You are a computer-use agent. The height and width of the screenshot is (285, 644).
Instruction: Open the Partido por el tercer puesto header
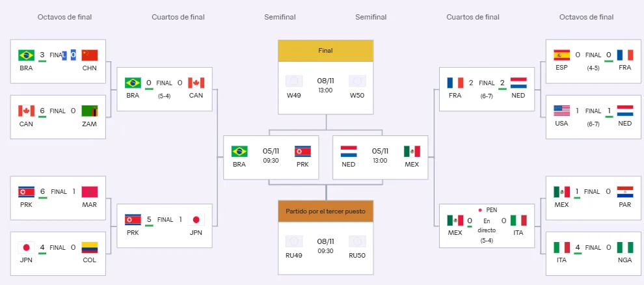click(x=325, y=211)
